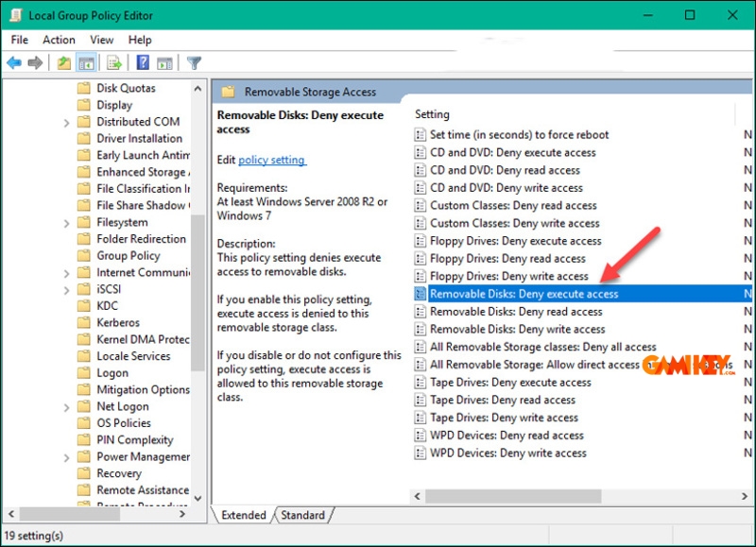Click tree horizontal scrollbar right arrow
The height and width of the screenshot is (547, 756).
182,514
